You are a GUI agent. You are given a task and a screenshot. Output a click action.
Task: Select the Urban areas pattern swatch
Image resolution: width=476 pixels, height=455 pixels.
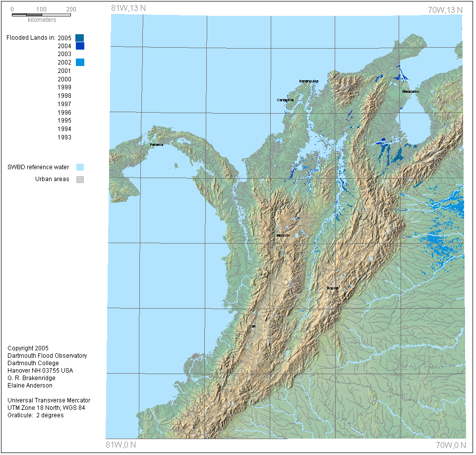coord(80,180)
